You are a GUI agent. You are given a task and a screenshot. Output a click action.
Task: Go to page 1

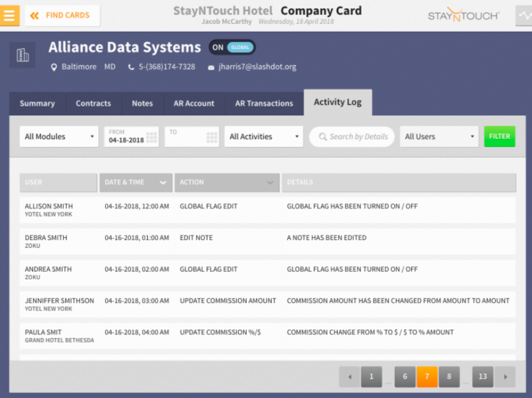(371, 377)
